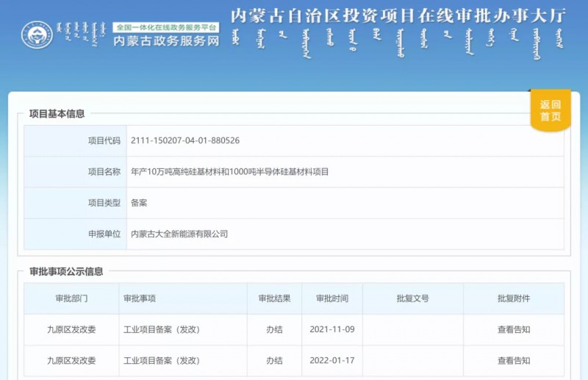588x380 pixels.
Task: Click the 批复附件 column header
Action: 514,298
